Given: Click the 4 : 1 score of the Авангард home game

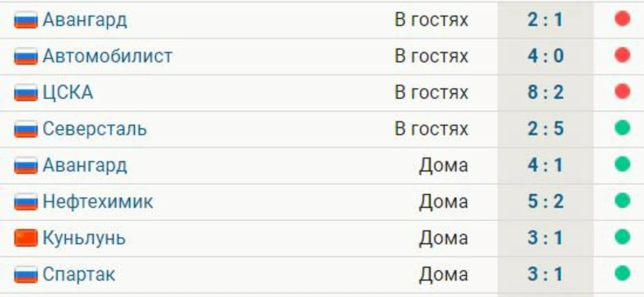Looking at the screenshot, I should click(x=545, y=165).
